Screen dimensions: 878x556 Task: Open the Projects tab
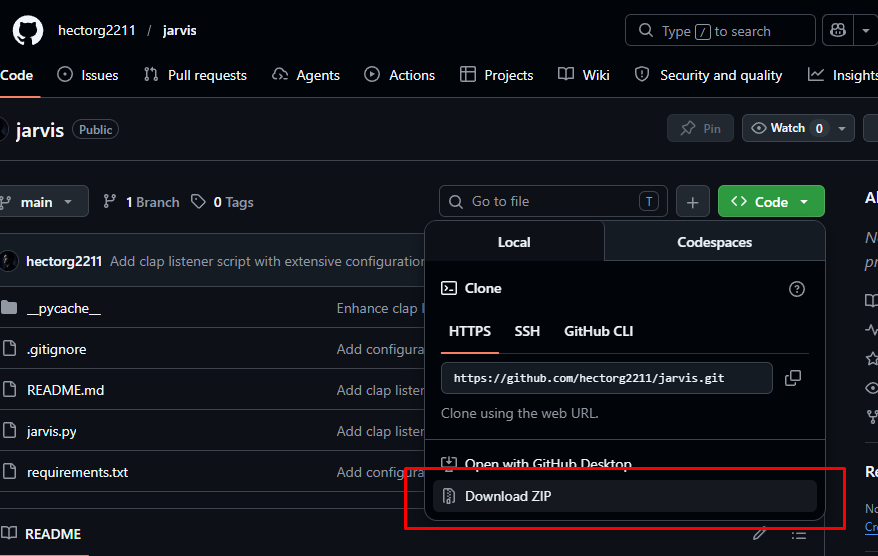496,75
